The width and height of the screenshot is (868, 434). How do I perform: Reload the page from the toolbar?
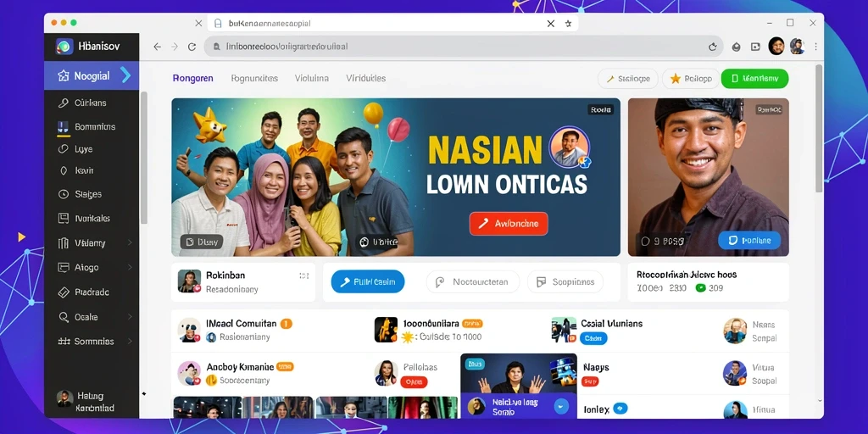192,47
